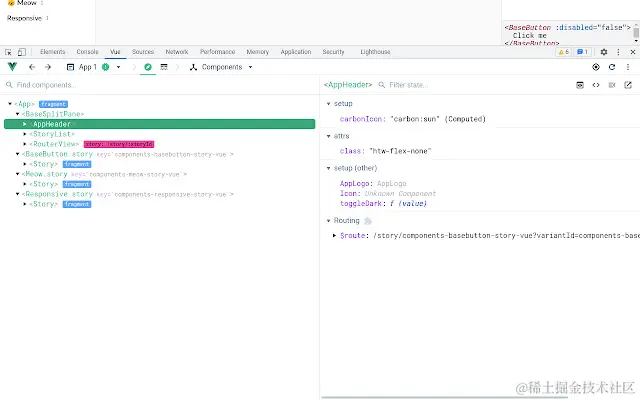
Task: Switch to the Memory tab
Action: point(258,52)
